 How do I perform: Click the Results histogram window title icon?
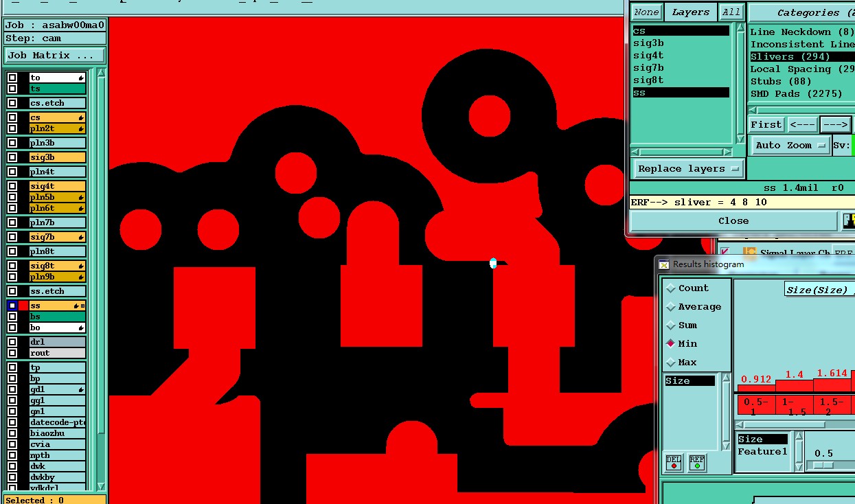tap(664, 264)
